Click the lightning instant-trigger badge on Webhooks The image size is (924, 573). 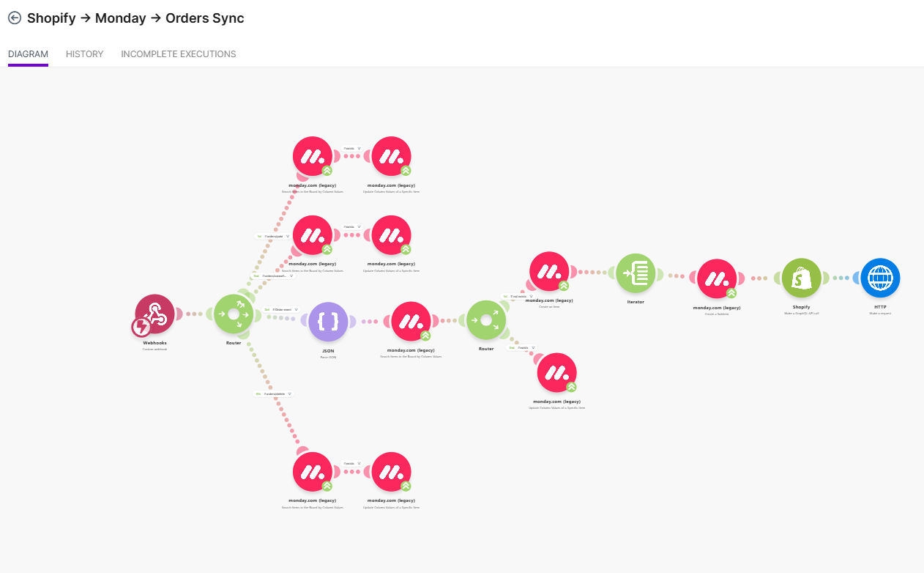(x=141, y=327)
